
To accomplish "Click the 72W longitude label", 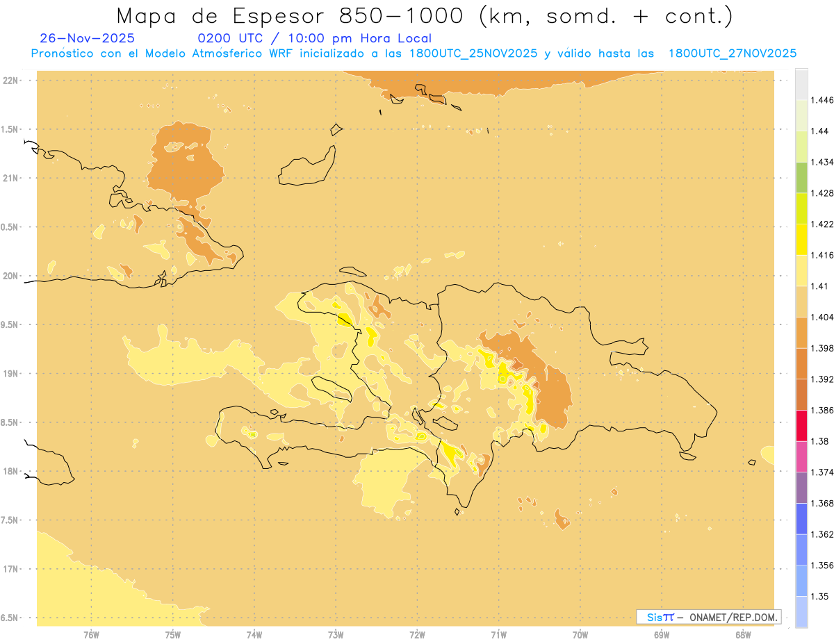I will [417, 635].
